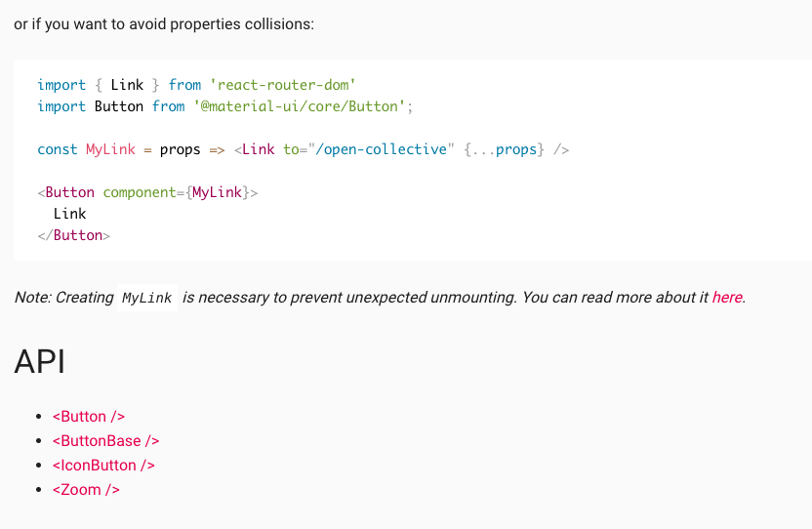Open the <ButtonBase /> API link
The width and height of the screenshot is (812, 529).
coord(105,441)
